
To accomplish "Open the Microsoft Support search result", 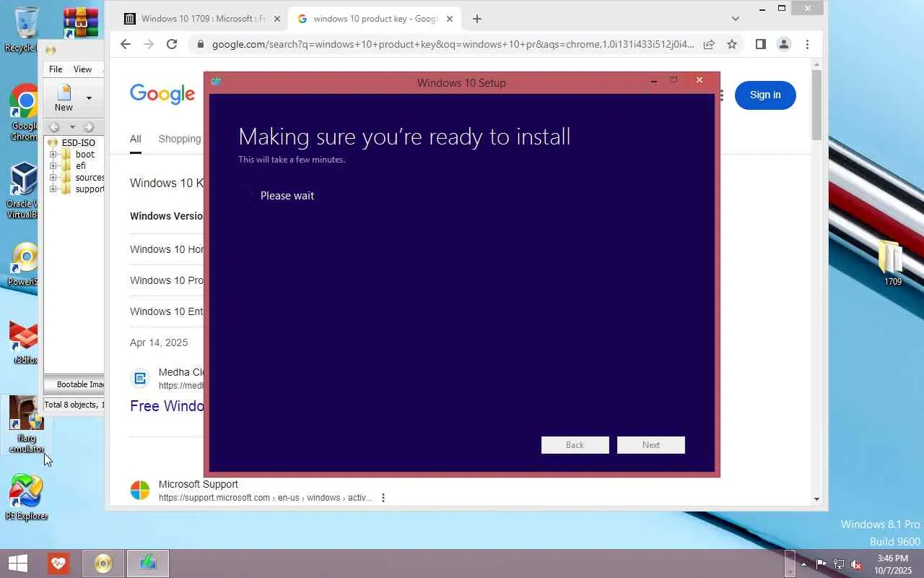I will click(x=199, y=484).
